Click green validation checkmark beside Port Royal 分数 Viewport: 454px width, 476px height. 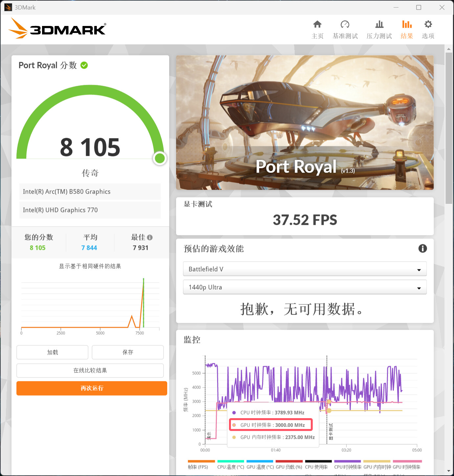[84, 65]
